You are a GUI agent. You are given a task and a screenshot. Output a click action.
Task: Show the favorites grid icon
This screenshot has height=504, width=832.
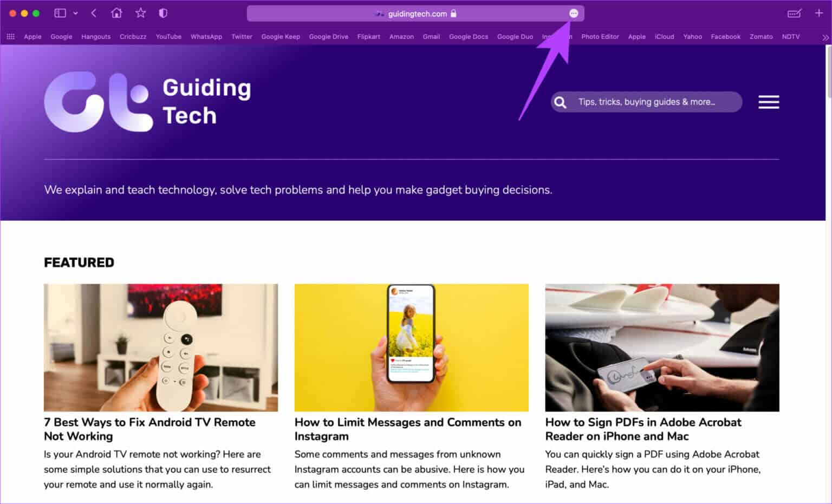11,37
